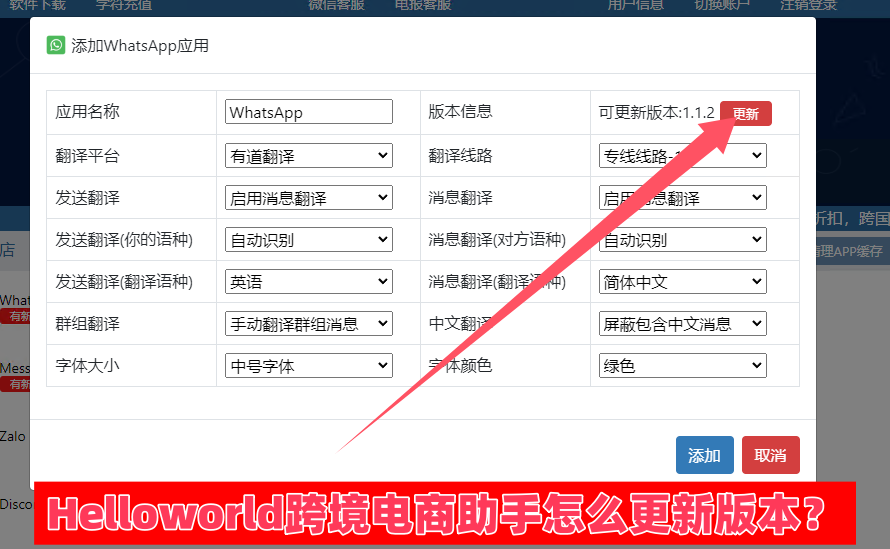
Task: Open the 消息翻译 dropdown on the right
Action: [x=683, y=198]
